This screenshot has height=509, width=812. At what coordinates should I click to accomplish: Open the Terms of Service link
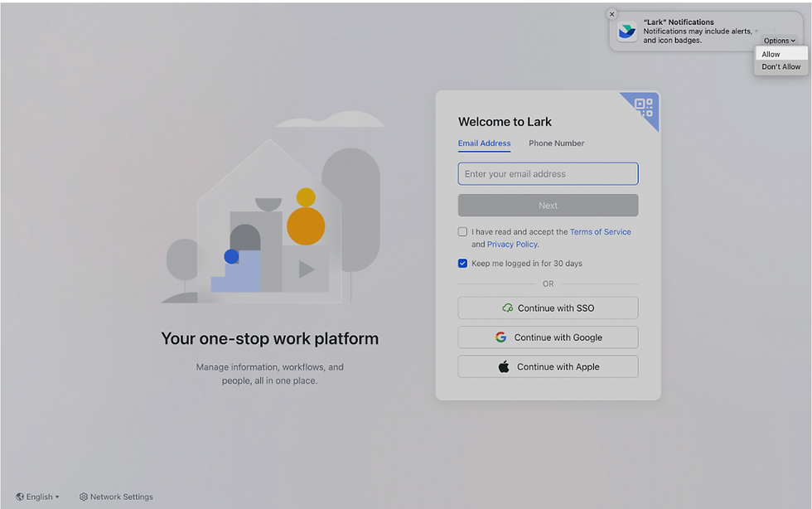pos(600,231)
